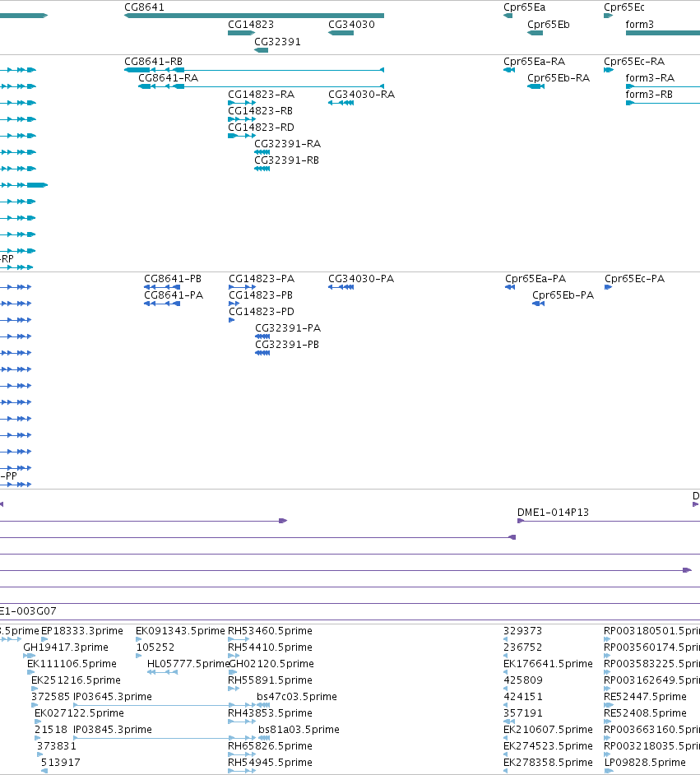The width and height of the screenshot is (700, 775).
Task: Select the CG34030-PA protein label
Action: (361, 279)
